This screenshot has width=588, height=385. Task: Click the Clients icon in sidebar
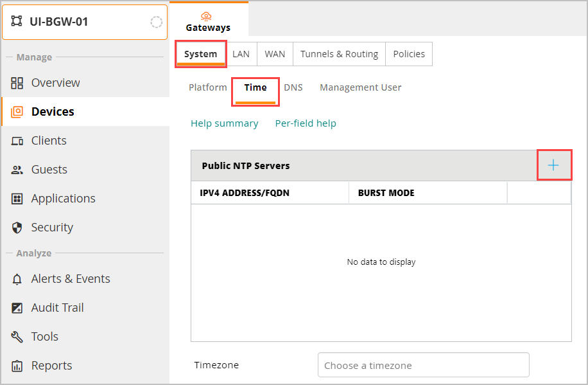click(x=17, y=141)
